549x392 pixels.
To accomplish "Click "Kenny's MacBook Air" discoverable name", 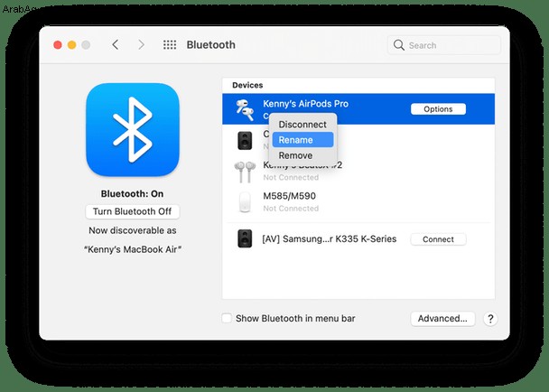I will coord(133,249).
